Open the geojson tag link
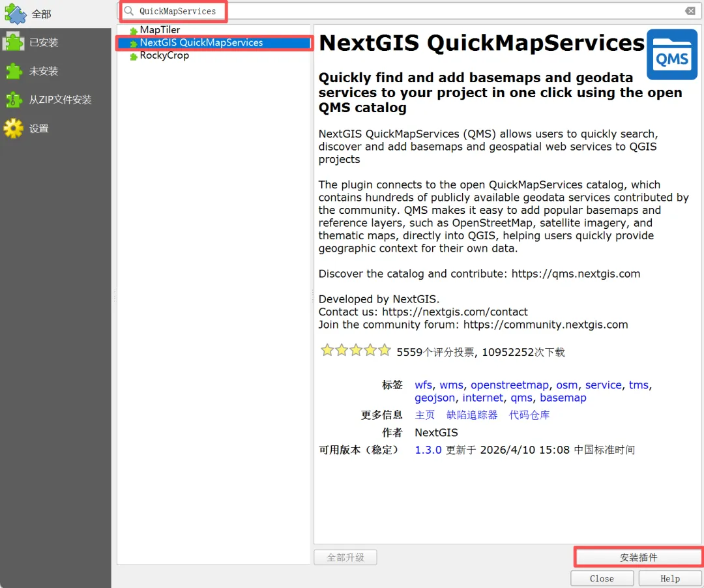The width and height of the screenshot is (704, 588). click(x=435, y=398)
